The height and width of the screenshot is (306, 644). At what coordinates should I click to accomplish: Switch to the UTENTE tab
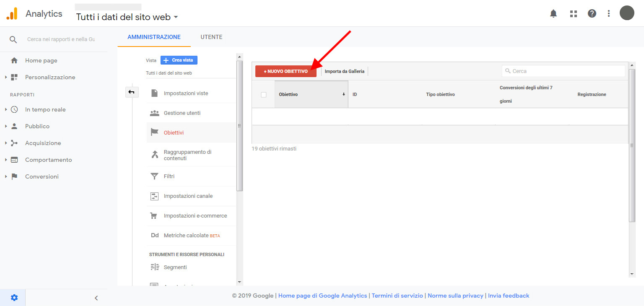211,37
